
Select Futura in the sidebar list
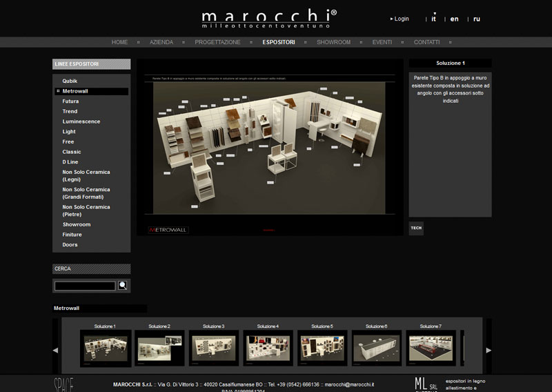70,101
